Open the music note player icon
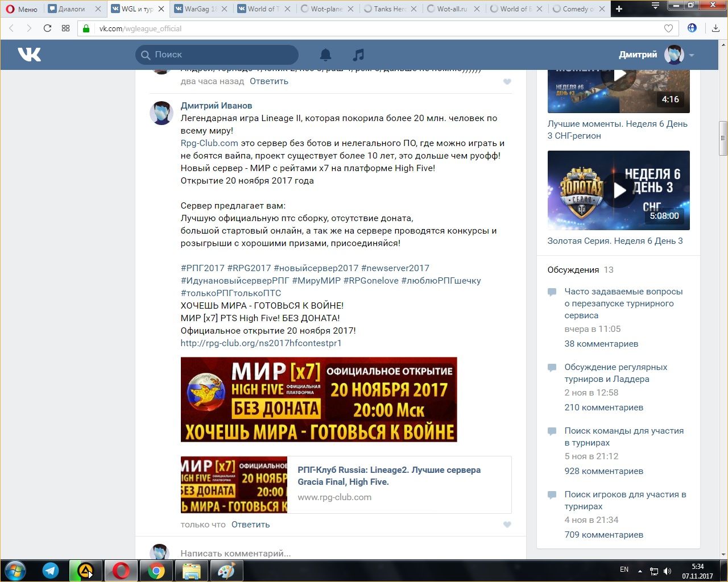The width and height of the screenshot is (728, 582). [x=358, y=55]
